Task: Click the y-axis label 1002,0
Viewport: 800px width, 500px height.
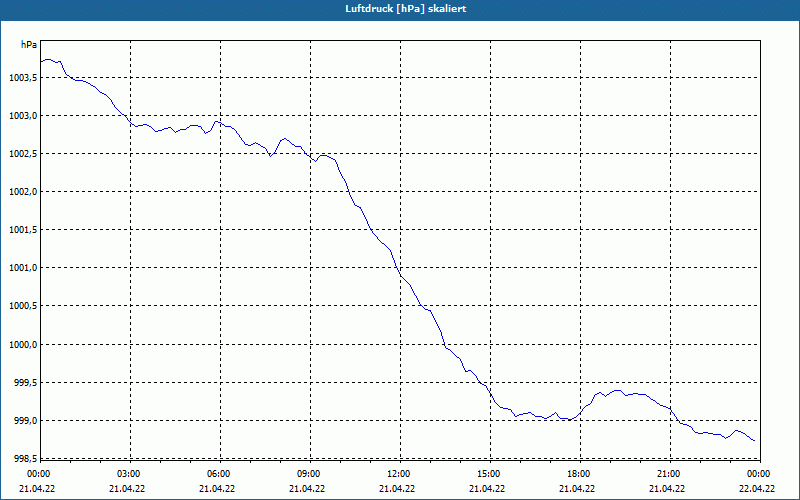Action: [23, 192]
